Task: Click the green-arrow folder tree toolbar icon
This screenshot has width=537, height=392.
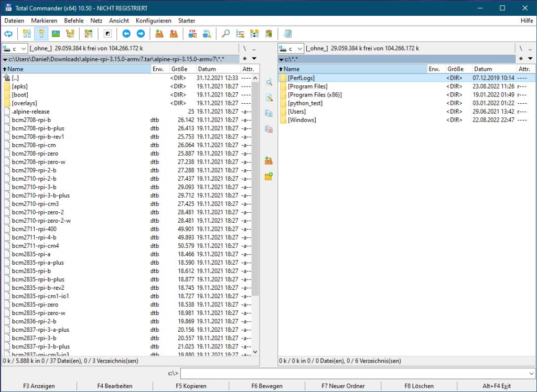Action: (x=89, y=34)
